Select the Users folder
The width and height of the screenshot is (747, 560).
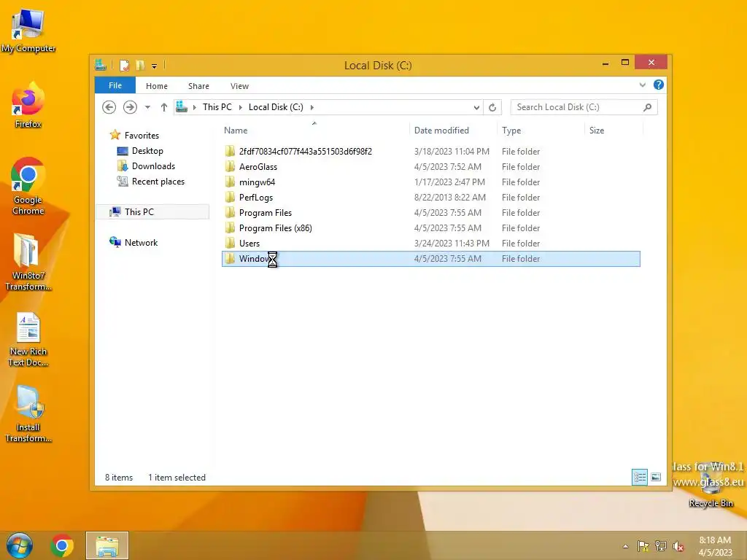431,243
